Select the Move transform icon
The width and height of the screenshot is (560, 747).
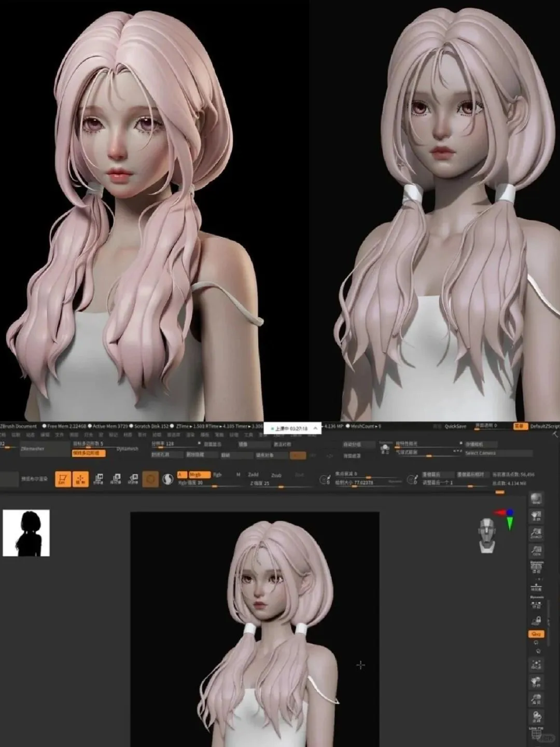[99, 479]
